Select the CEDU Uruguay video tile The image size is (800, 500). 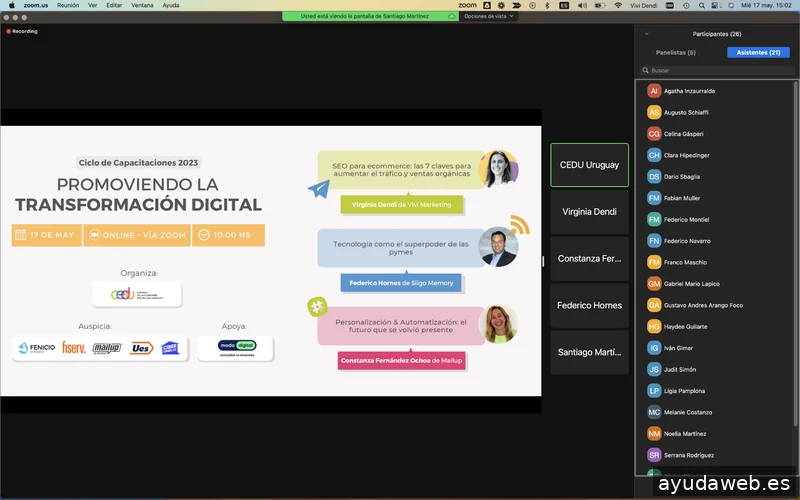589,165
